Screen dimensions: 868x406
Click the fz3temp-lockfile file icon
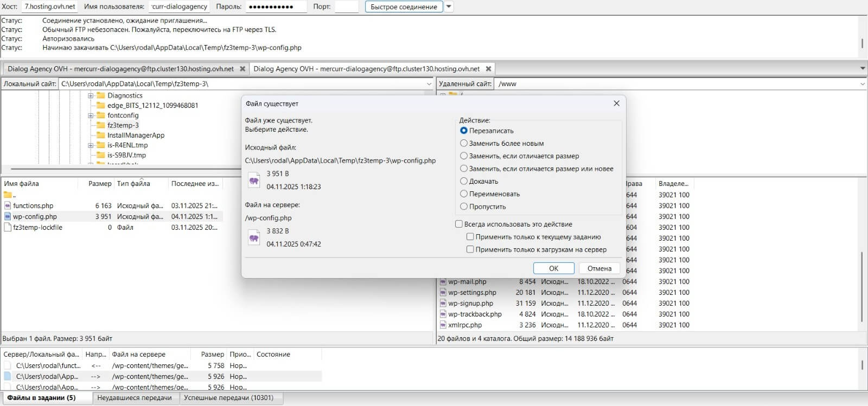coord(8,228)
